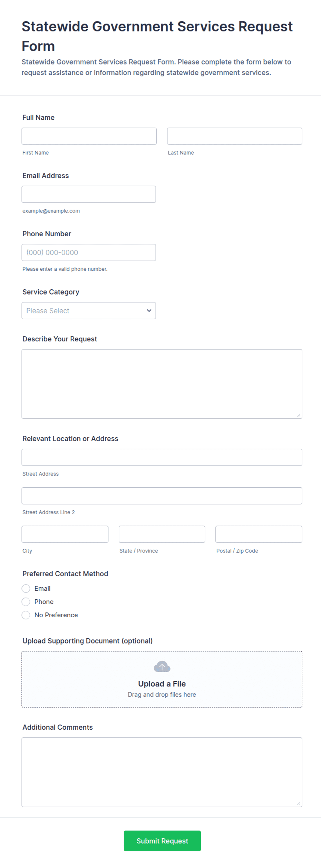Click into Describe Your Request textarea
This screenshot has height=868, width=321.
(x=162, y=384)
